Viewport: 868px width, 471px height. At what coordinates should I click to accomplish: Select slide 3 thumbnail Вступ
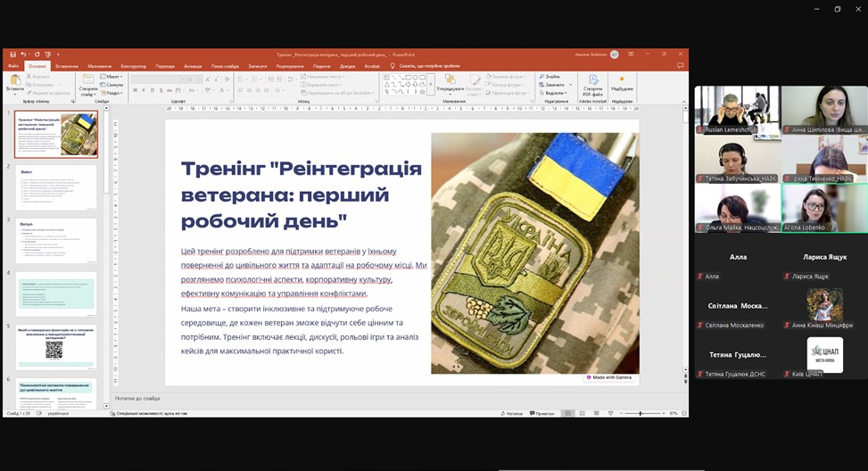coord(56,240)
